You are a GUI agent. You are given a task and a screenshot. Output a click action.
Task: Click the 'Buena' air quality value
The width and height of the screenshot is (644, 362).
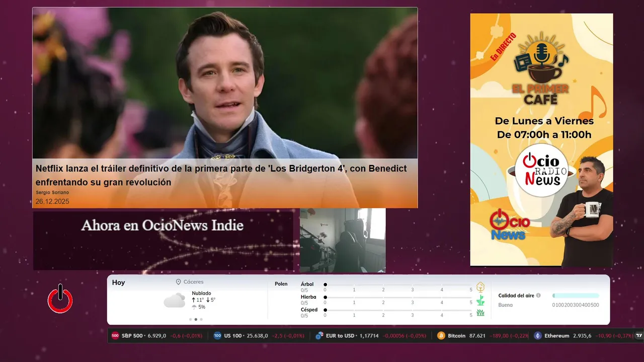pyautogui.click(x=506, y=305)
